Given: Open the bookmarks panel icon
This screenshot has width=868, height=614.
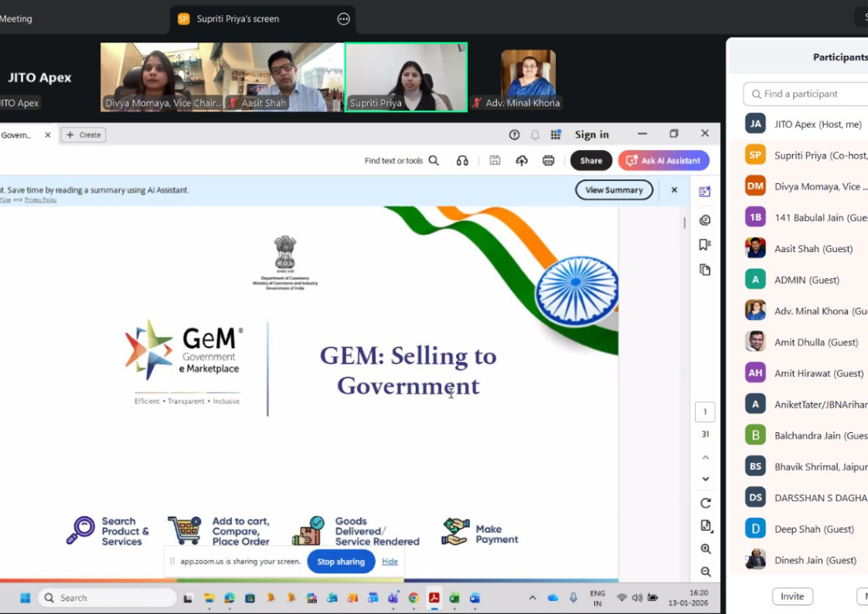Looking at the screenshot, I should (705, 244).
